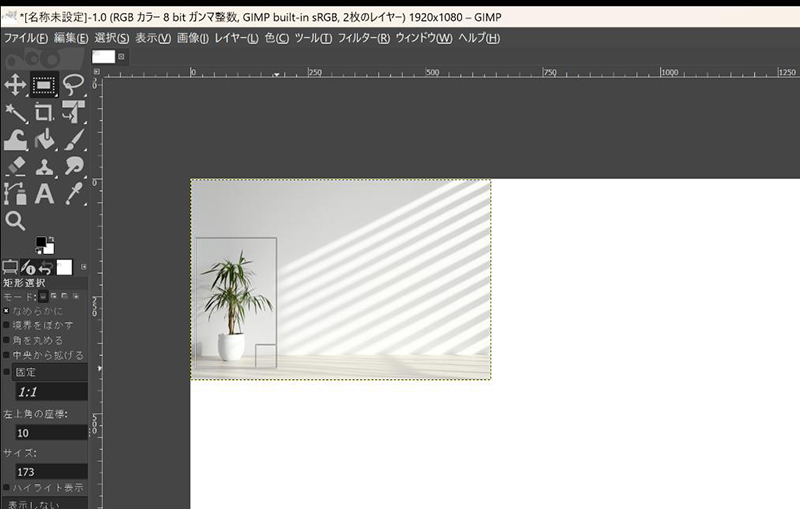Open the dock panel configuration menu
This screenshot has width=800, height=509.
84,267
